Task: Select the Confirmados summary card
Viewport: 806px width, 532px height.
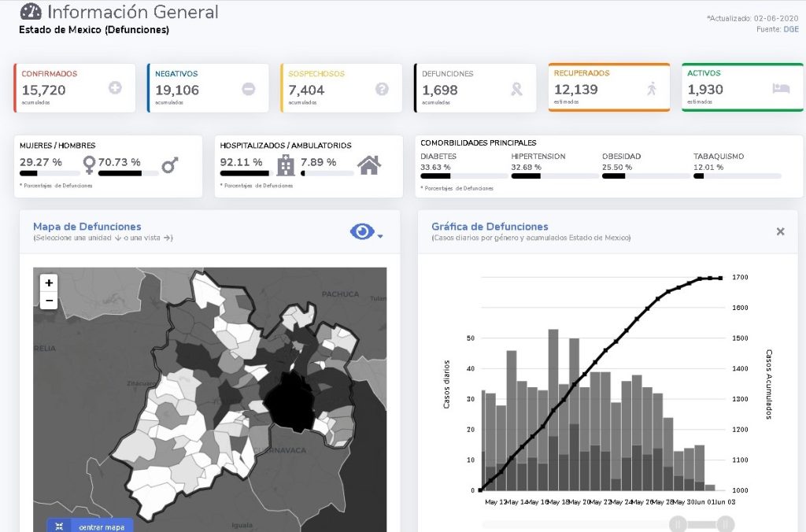Action: (x=74, y=88)
